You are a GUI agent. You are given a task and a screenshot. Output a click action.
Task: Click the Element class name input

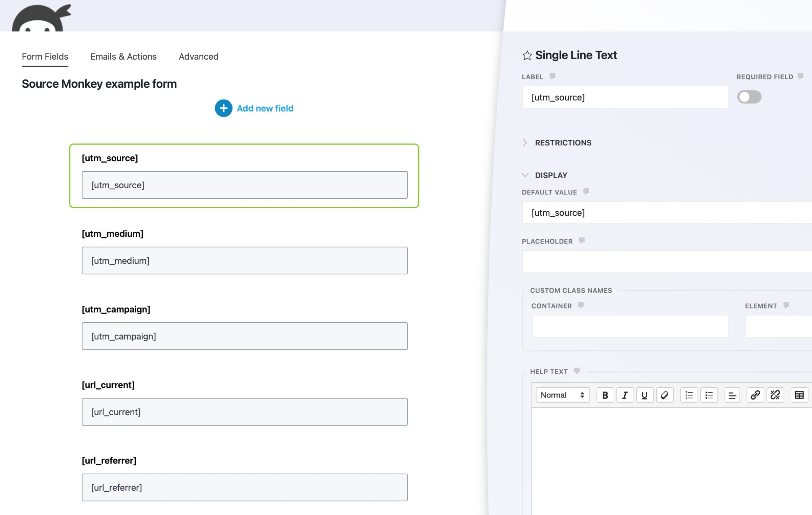point(779,326)
